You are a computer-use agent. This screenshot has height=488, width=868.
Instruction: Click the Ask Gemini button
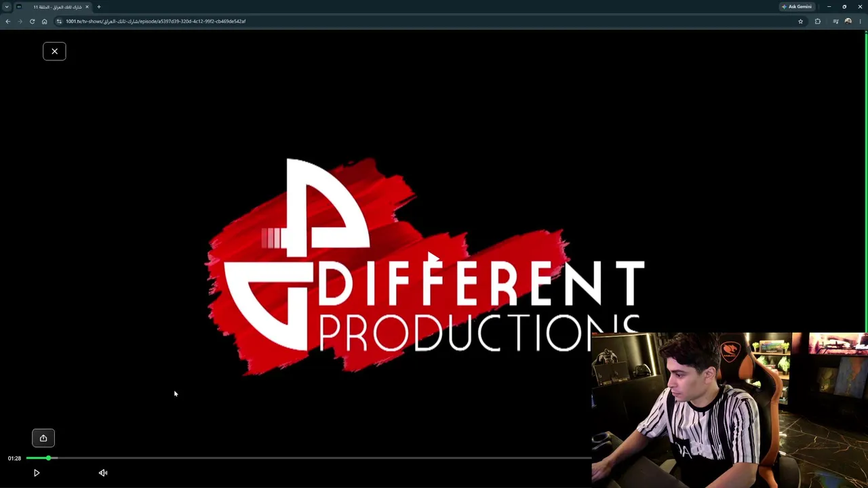797,7
